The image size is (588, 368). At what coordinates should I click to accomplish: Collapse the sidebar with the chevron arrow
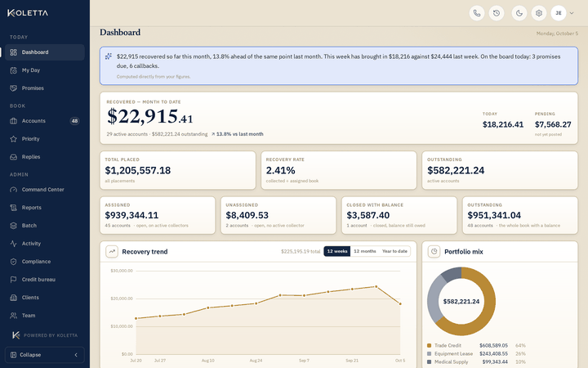76,355
